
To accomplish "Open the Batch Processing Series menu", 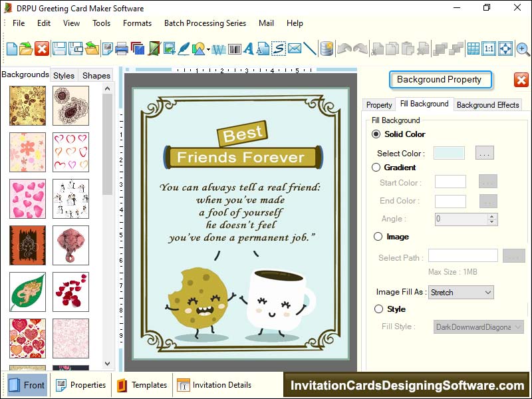I will point(205,23).
